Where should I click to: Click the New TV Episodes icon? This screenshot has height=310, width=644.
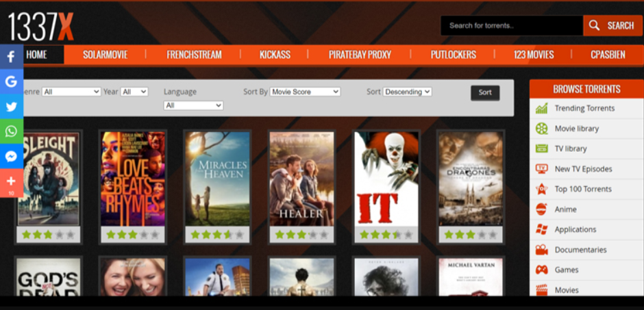coord(542,168)
